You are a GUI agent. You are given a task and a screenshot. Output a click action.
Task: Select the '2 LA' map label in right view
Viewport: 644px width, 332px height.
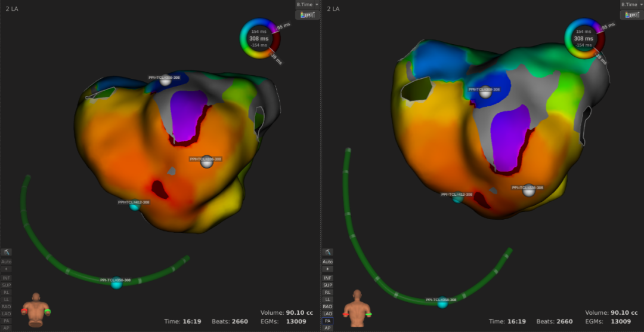[x=333, y=9]
